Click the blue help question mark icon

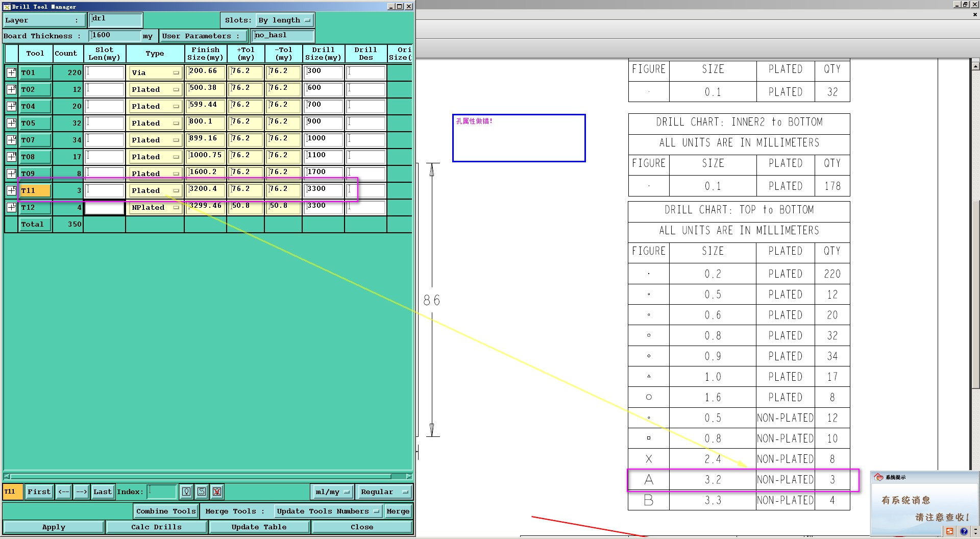(964, 531)
